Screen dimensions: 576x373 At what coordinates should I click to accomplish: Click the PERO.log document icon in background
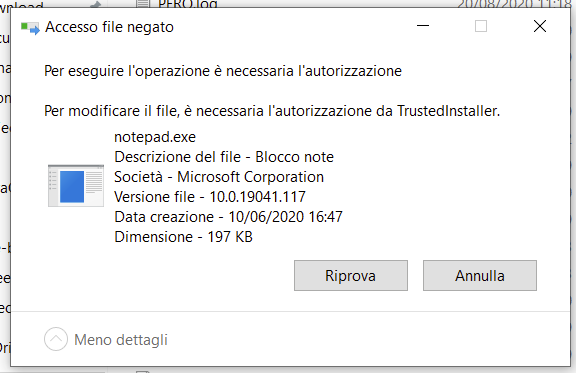click(143, 4)
